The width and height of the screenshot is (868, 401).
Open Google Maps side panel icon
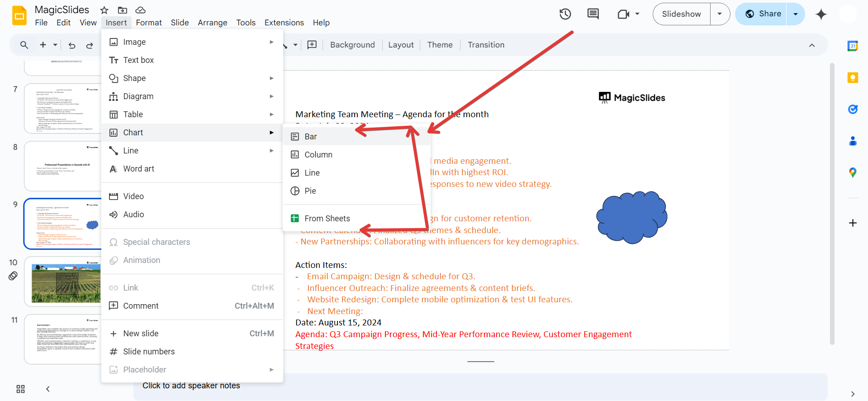(x=853, y=172)
